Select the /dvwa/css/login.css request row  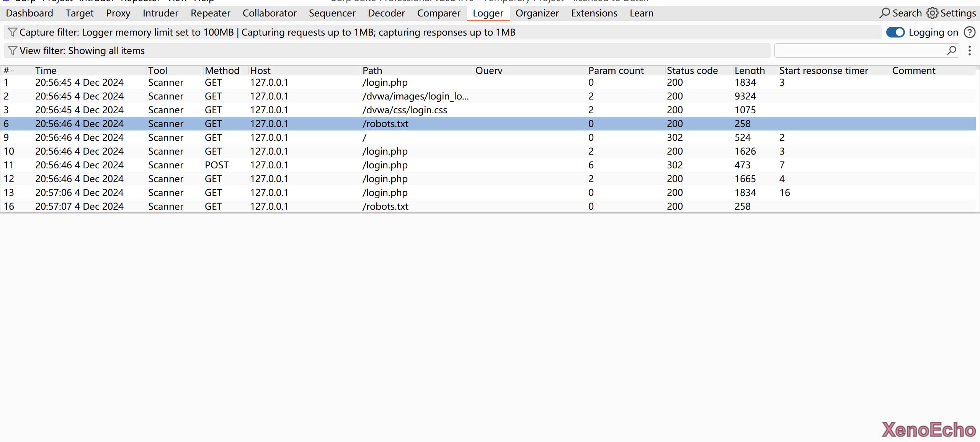[x=404, y=110]
